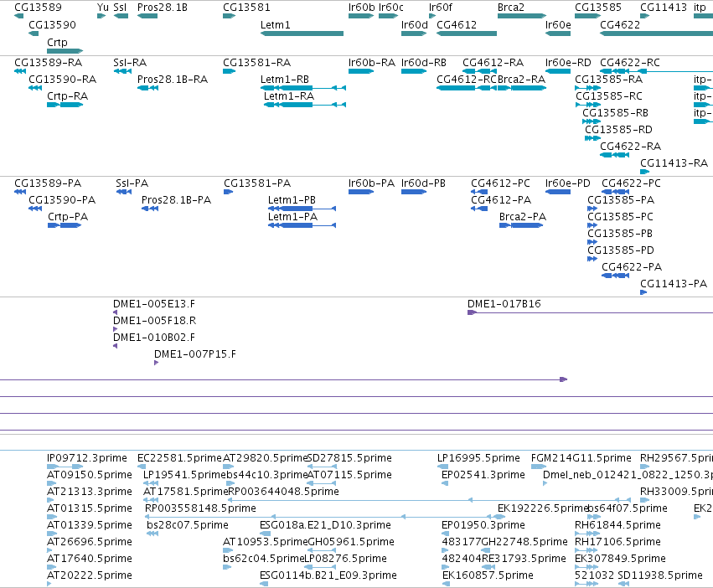Click the Brca2 gene label
Image resolution: width=713 pixels, height=588 pixels.
[x=510, y=8]
